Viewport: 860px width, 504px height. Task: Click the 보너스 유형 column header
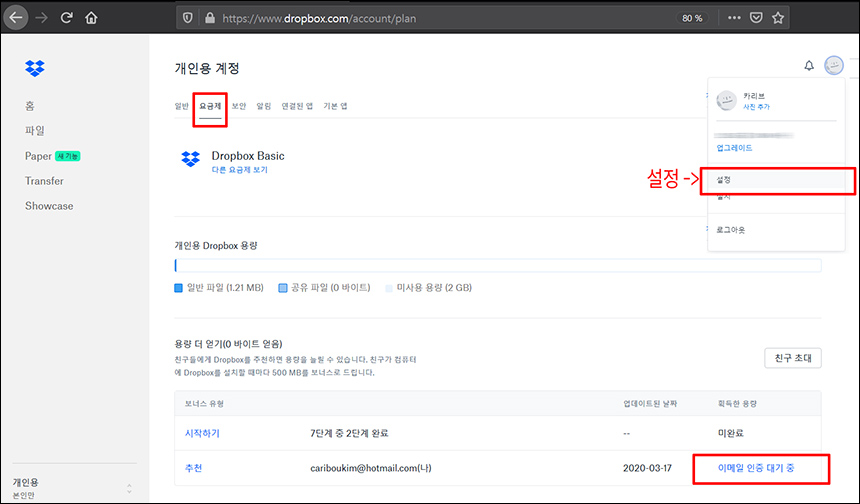pos(204,404)
